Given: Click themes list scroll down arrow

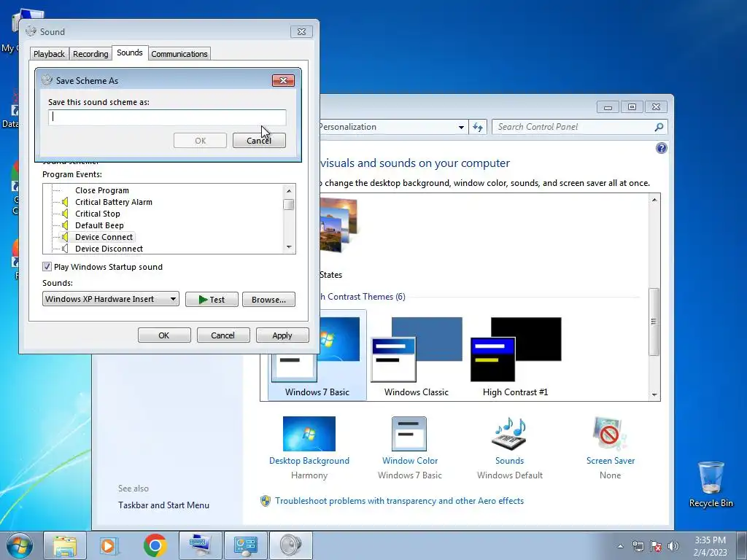Looking at the screenshot, I should click(x=654, y=394).
